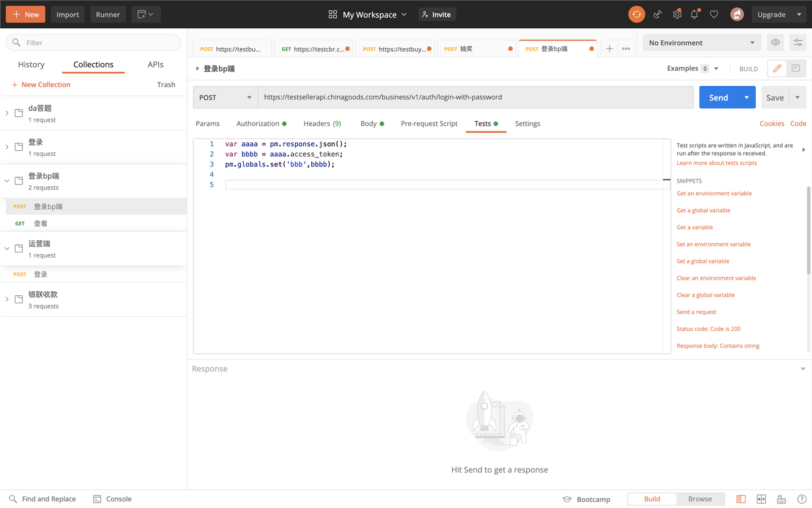Open the comments icon
Screen dimensions: 812x508
pos(796,68)
